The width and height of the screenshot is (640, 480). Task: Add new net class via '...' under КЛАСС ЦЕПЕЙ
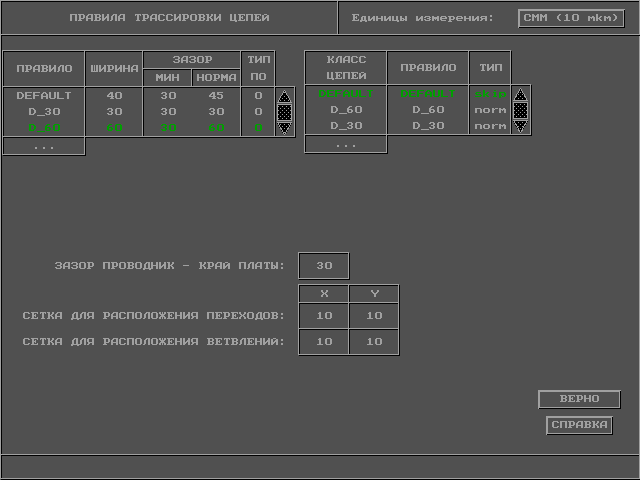346,144
